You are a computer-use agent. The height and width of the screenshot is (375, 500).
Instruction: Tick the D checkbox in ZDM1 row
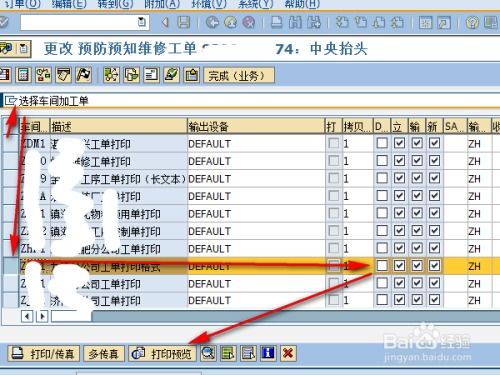point(382,143)
